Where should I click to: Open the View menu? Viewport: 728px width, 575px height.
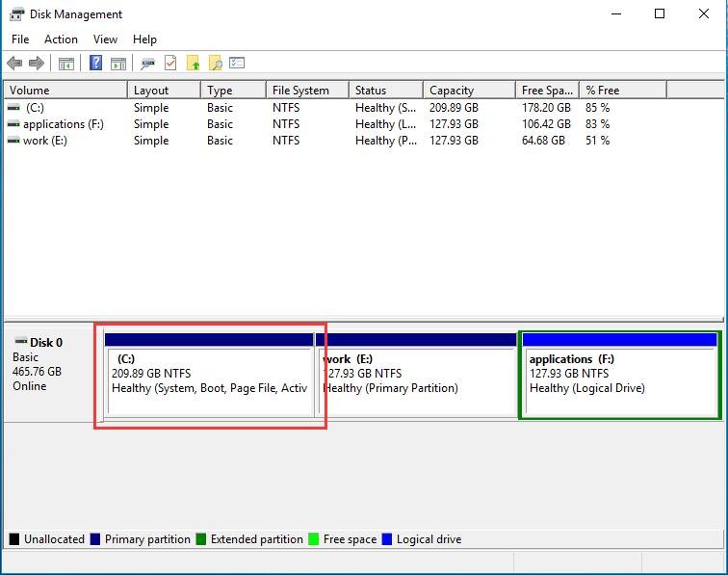[x=105, y=39]
